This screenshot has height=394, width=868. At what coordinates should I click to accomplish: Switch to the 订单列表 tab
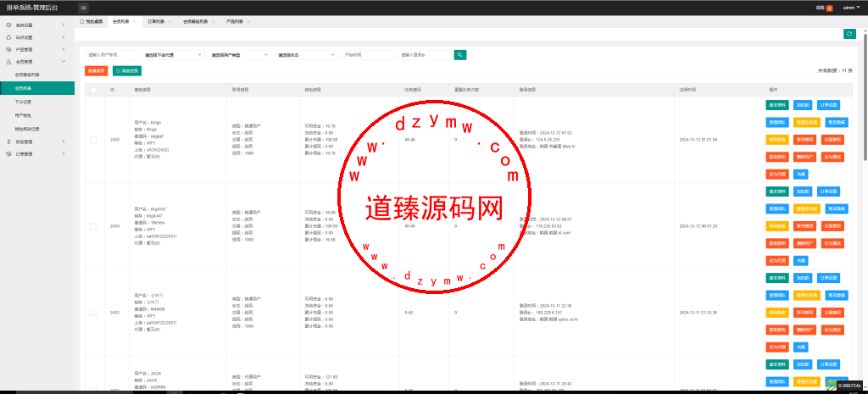click(156, 21)
